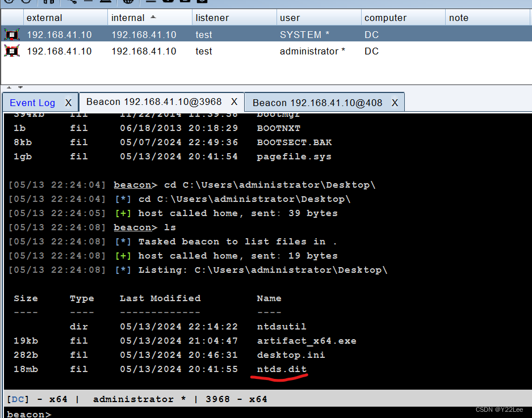Click the internal IP in administrator row
Viewport: 532px width, 418px height.
(x=144, y=51)
